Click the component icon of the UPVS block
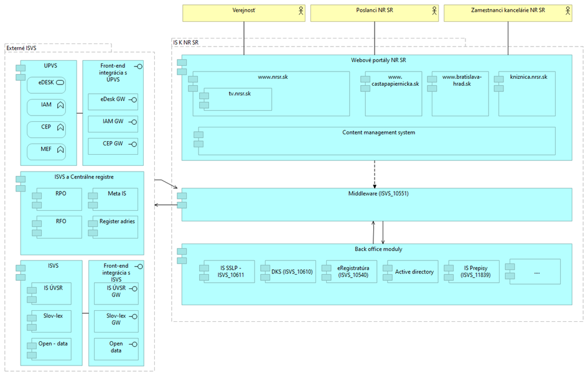This screenshot has width=588, height=376. coord(21,73)
